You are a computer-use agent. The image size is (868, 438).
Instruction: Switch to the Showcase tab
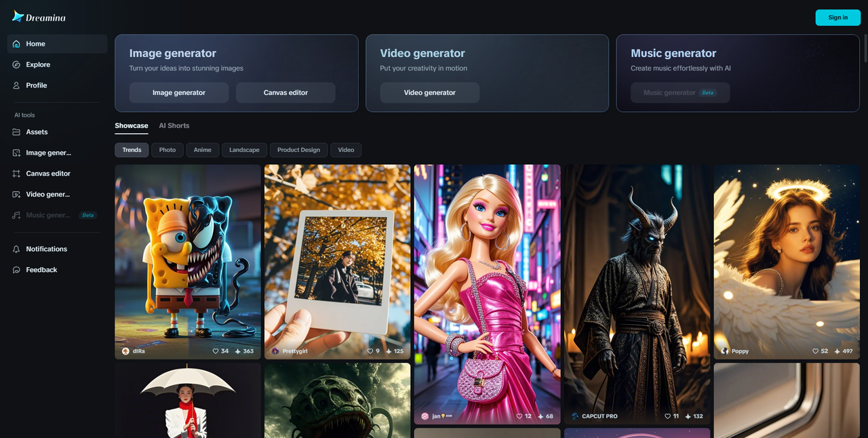[132, 125]
